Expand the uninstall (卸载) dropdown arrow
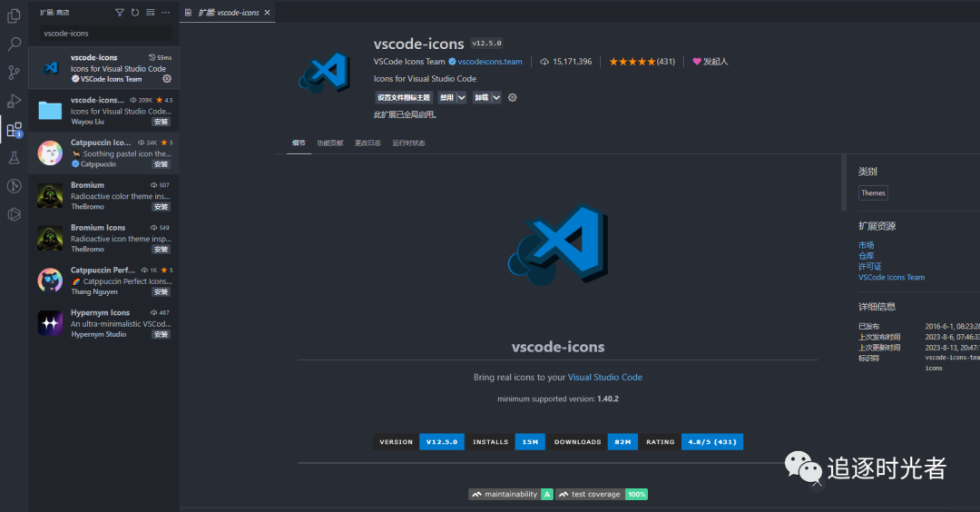This screenshot has width=980, height=512. coord(496,97)
